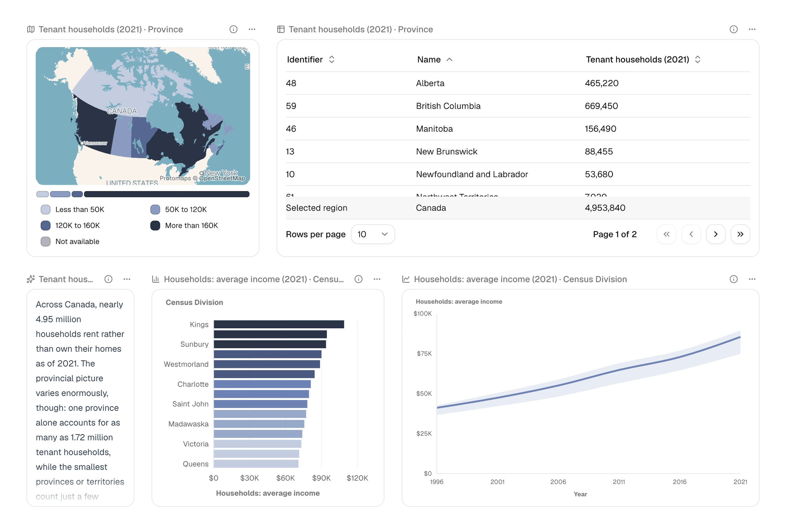Select the New Brunswick row

click(x=518, y=151)
